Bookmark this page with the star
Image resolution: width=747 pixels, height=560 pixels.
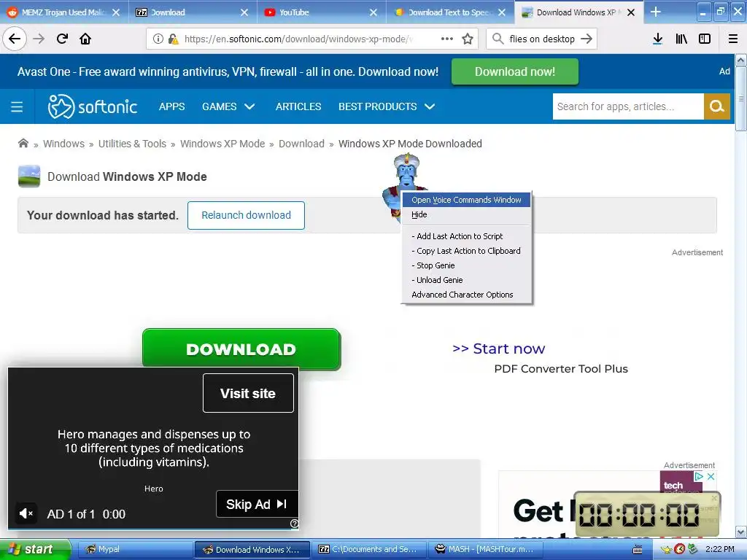pyautogui.click(x=468, y=39)
